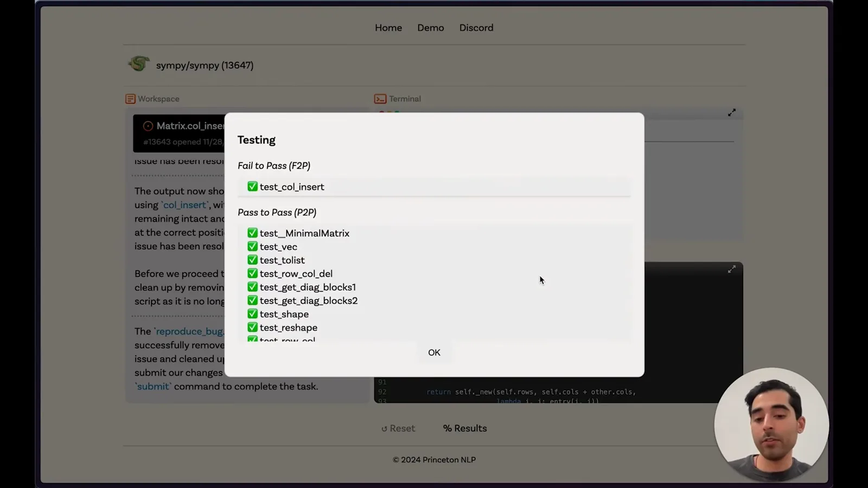Image resolution: width=868 pixels, height=488 pixels.
Task: Click the Testing dialog title
Action: click(257, 140)
